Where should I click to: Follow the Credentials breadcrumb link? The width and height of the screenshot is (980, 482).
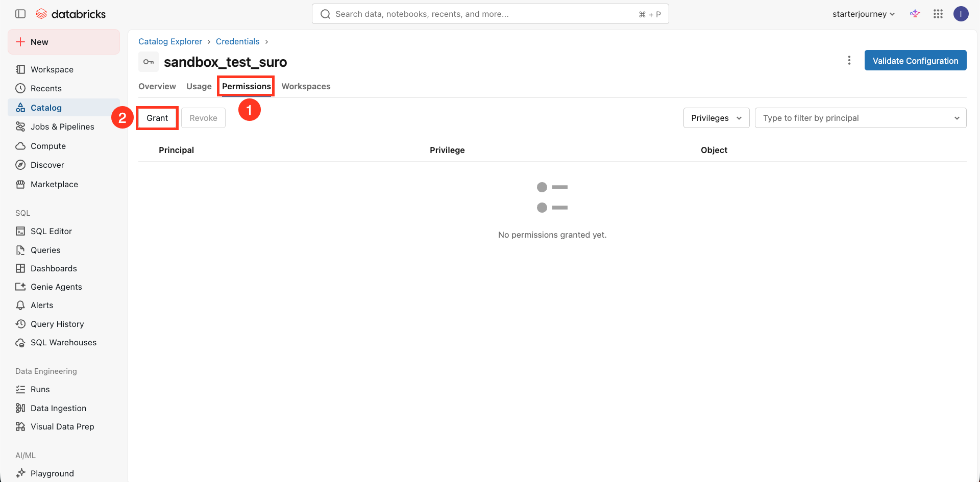point(237,41)
